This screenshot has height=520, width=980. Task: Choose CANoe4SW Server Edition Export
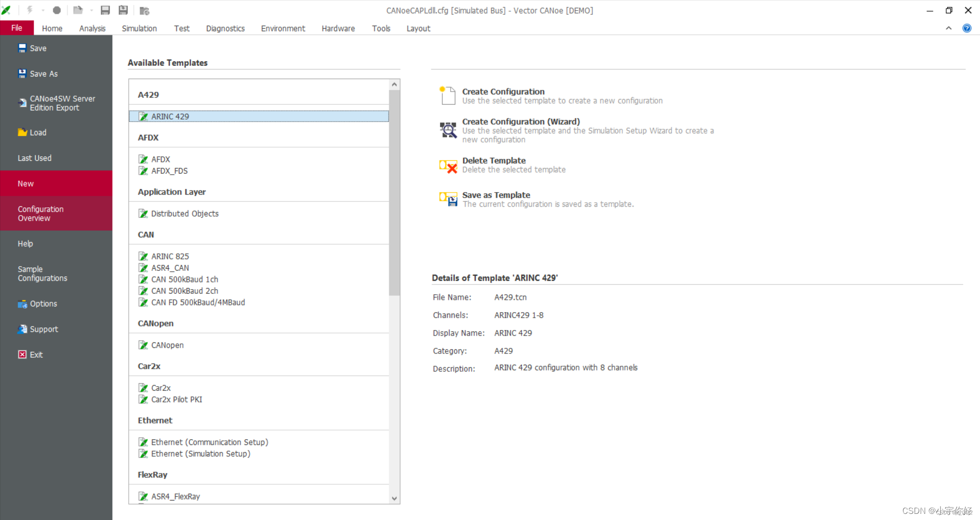(56, 103)
